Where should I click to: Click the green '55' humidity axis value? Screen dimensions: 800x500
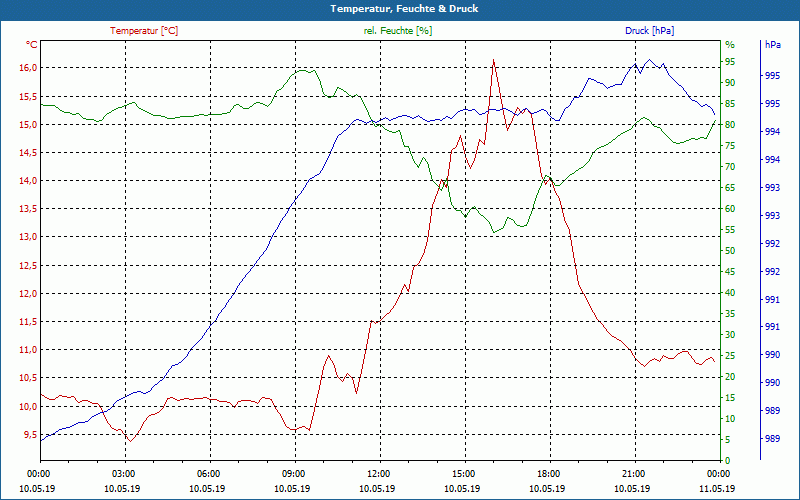tap(730, 230)
